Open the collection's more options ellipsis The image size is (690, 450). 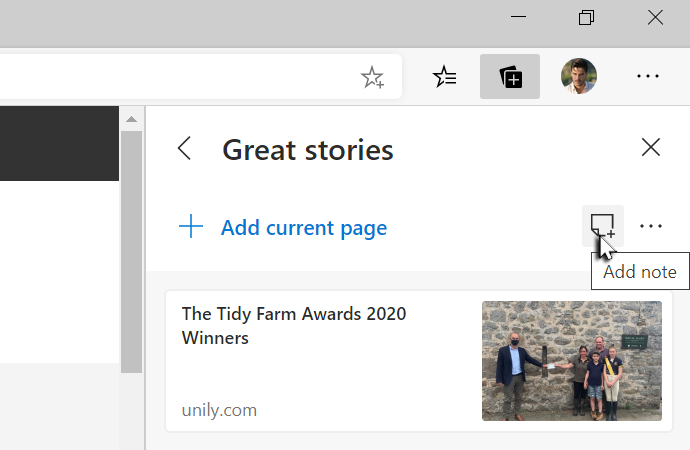[650, 227]
